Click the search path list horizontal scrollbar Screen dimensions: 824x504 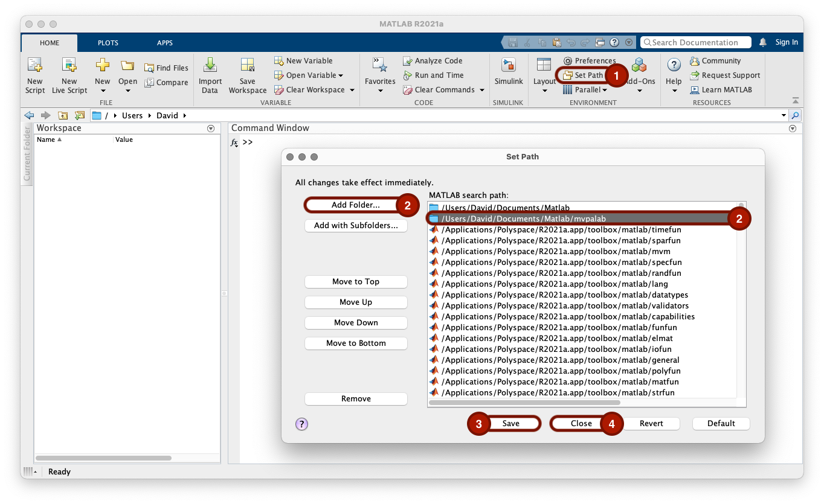coord(524,403)
